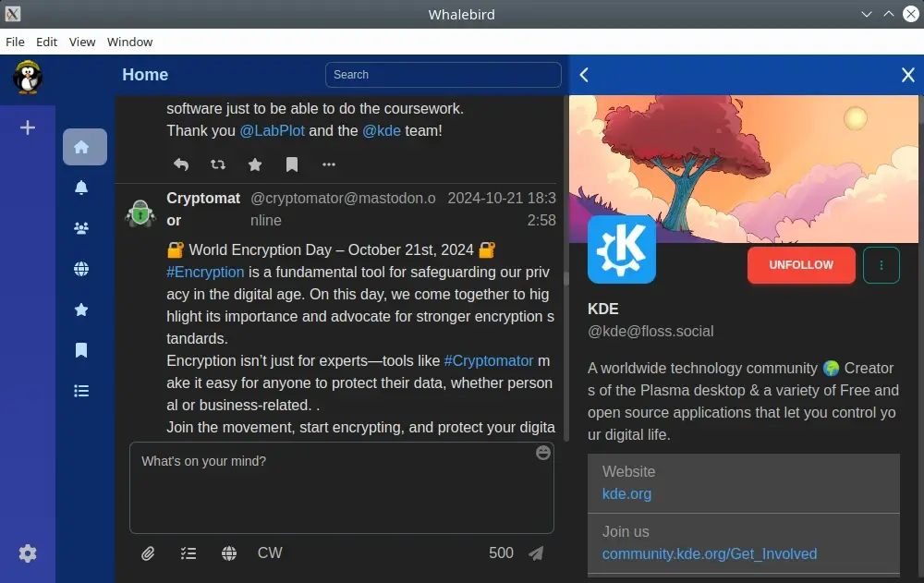Screen dimensions: 924x583
Task: Bookmark the LabPlot post
Action: pyautogui.click(x=292, y=164)
